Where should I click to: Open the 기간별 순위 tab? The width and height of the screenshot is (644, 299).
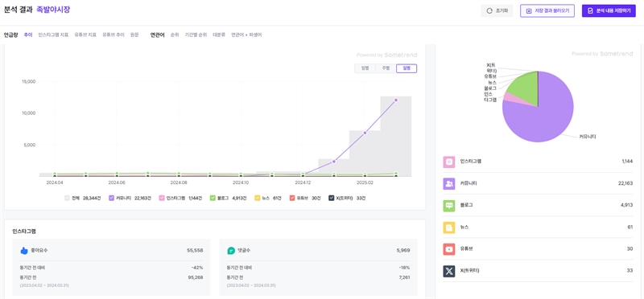(196, 35)
